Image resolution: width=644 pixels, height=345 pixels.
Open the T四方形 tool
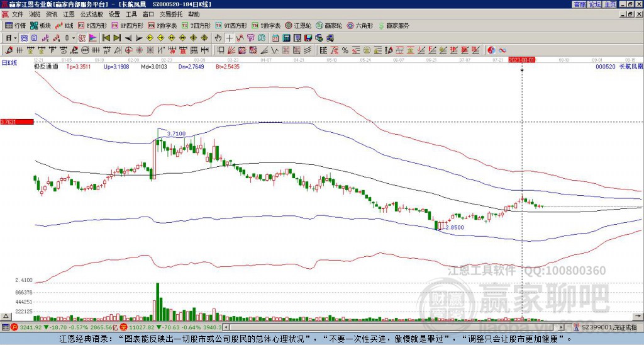point(196,25)
